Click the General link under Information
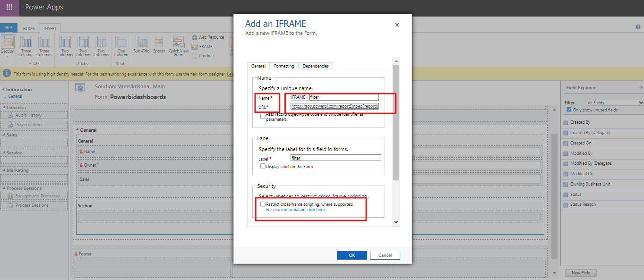 pyautogui.click(x=15, y=96)
